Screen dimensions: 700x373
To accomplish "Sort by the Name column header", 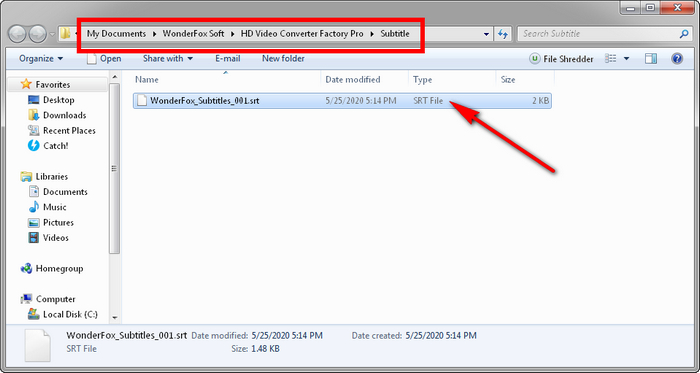I will [227, 79].
